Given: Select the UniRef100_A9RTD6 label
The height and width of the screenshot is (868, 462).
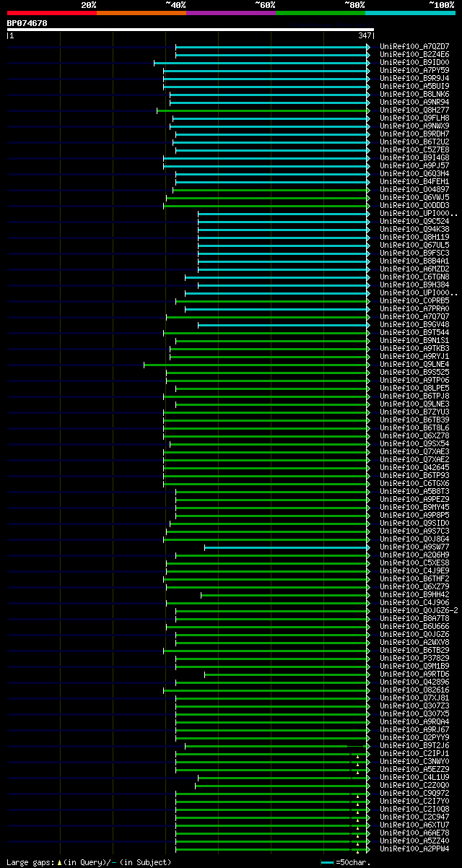Looking at the screenshot, I should click(x=414, y=674).
